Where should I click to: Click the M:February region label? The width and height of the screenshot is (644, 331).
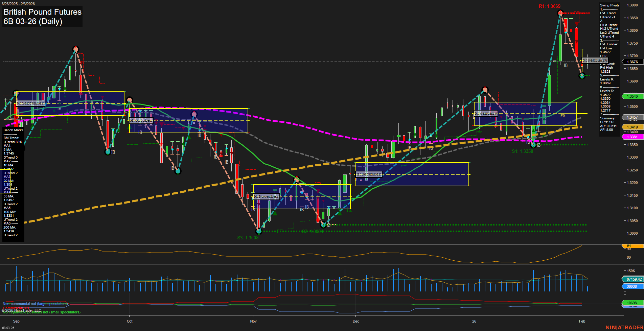595,60
